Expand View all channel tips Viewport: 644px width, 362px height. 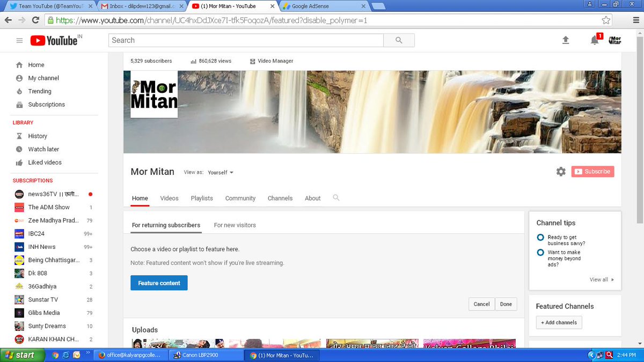tap(602, 279)
